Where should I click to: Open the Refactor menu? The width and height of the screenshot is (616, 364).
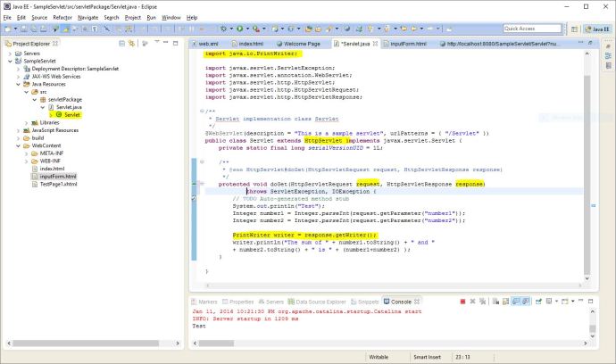[62, 18]
